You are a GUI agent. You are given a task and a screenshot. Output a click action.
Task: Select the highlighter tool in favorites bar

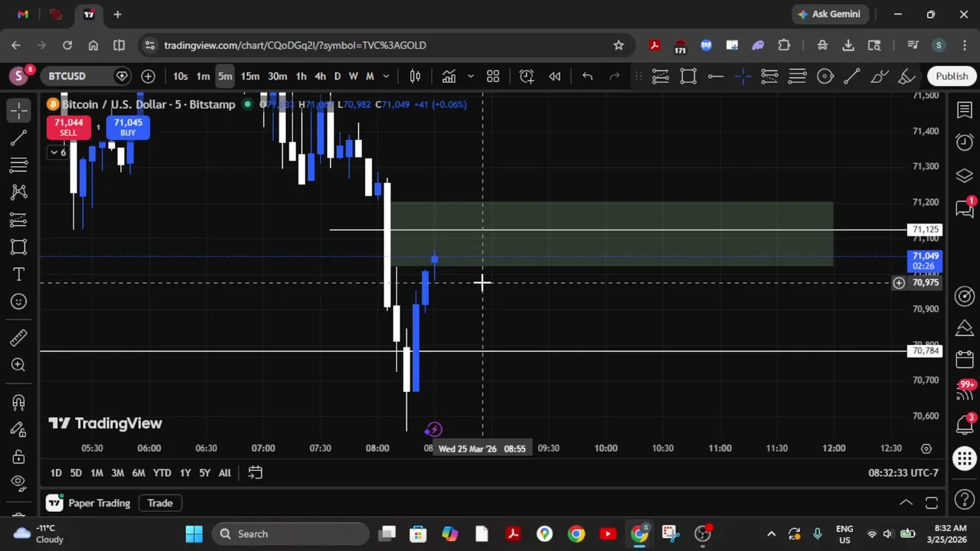(907, 76)
